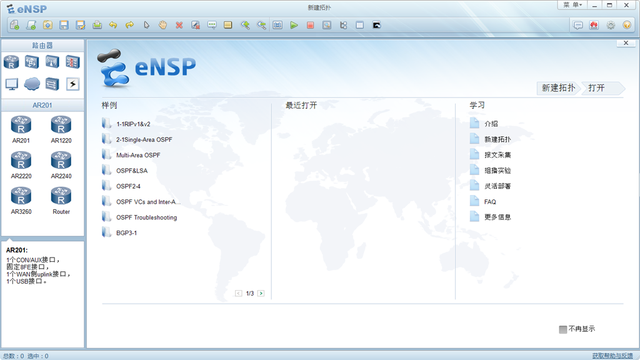Screen dimensions: 640x360
Task: Open sample OSPF&LSA
Action: click(125, 170)
